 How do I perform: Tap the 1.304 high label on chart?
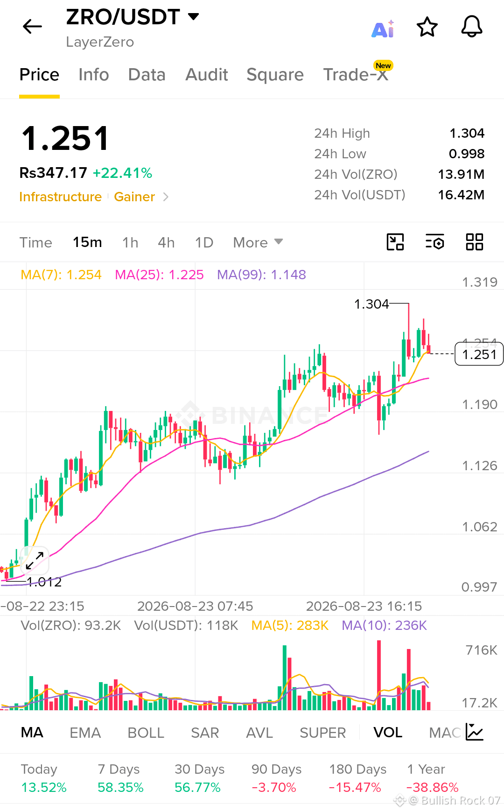(x=371, y=304)
